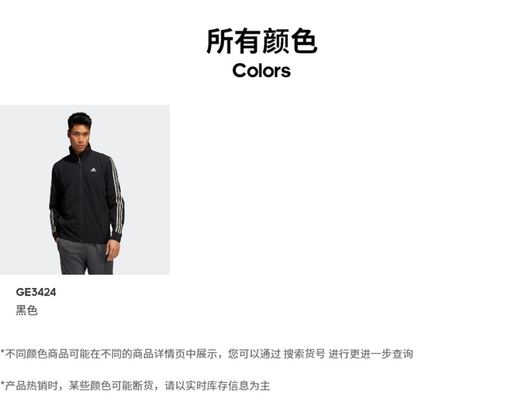This screenshot has width=524, height=420.
Task: Click the 黑色 color label
Action: pyautogui.click(x=27, y=310)
